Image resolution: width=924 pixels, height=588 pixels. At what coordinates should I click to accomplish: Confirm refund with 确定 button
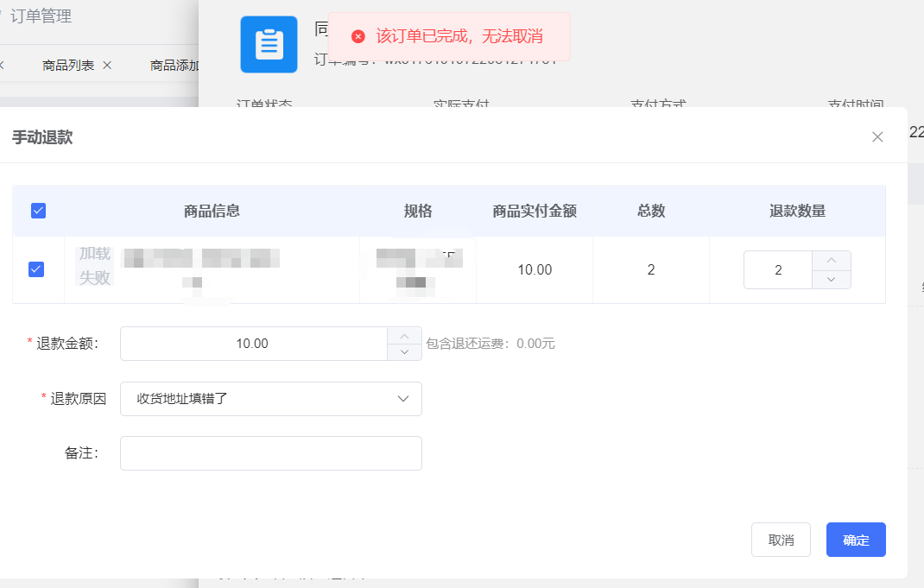pos(855,540)
